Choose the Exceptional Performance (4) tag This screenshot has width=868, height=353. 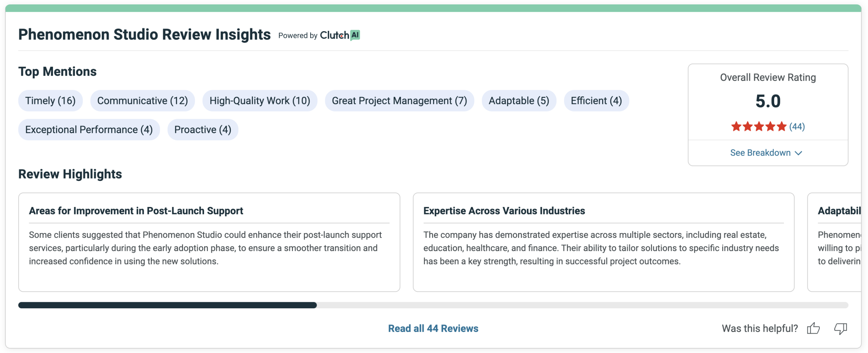click(x=89, y=129)
